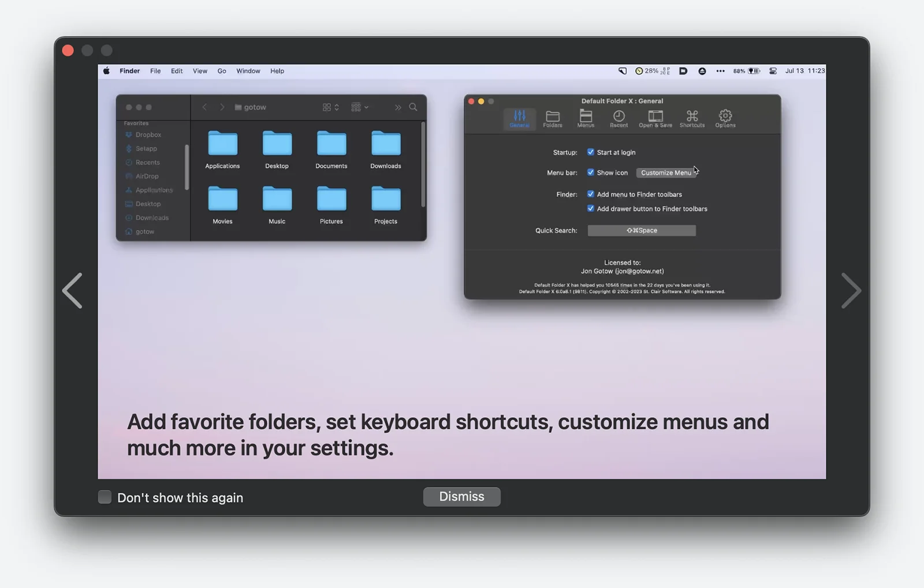Switch to the Folders tab icon
Image resolution: width=924 pixels, height=588 pixels.
click(x=553, y=118)
